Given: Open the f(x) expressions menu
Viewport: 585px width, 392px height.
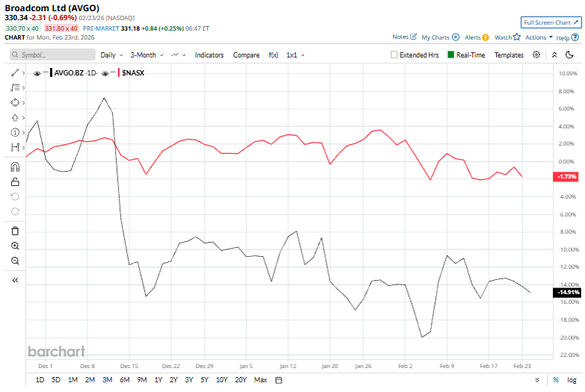Looking at the screenshot, I should pos(273,55).
